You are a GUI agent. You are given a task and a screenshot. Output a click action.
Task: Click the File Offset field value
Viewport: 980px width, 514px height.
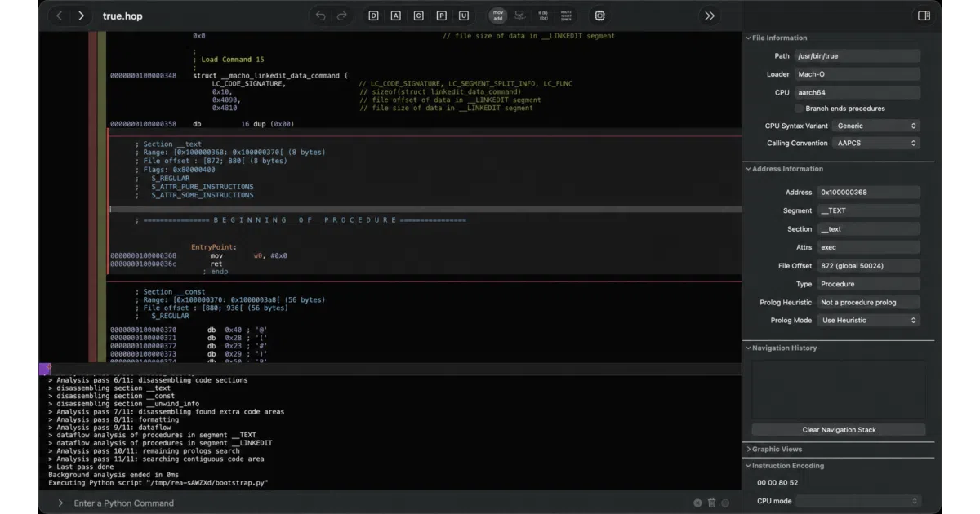click(868, 266)
